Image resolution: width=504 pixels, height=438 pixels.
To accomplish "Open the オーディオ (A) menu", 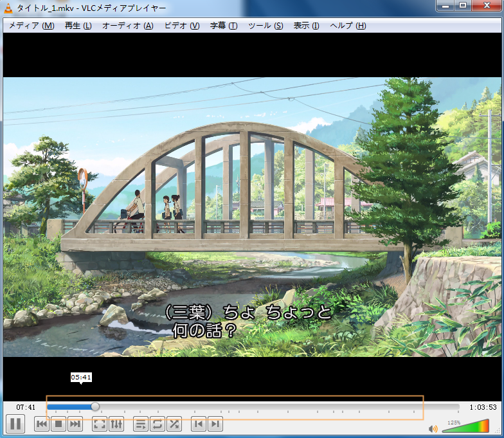I will tap(127, 26).
